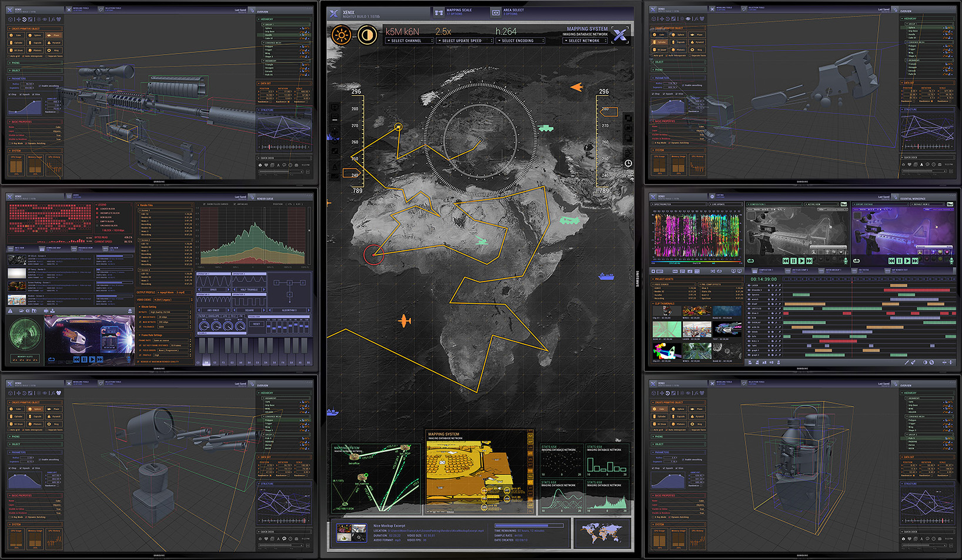The width and height of the screenshot is (962, 560).
Task: Click next-waveform arrow beside Sinus operator
Action: coord(229,290)
